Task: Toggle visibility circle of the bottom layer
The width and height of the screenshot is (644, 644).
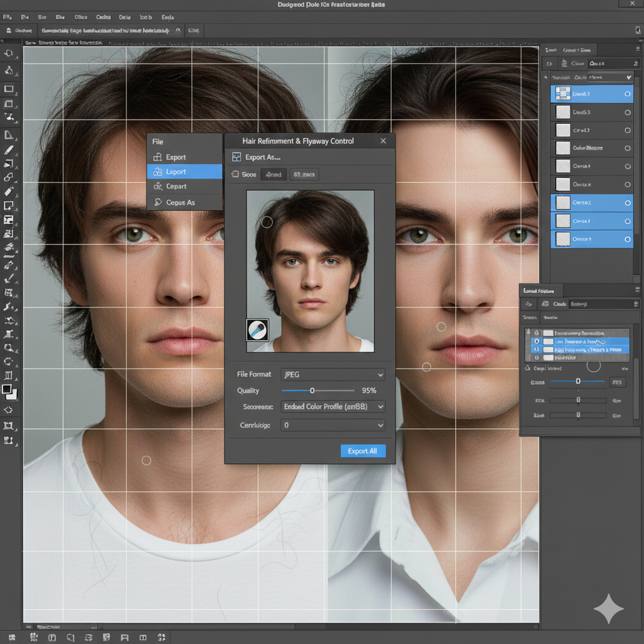Action: click(x=627, y=239)
